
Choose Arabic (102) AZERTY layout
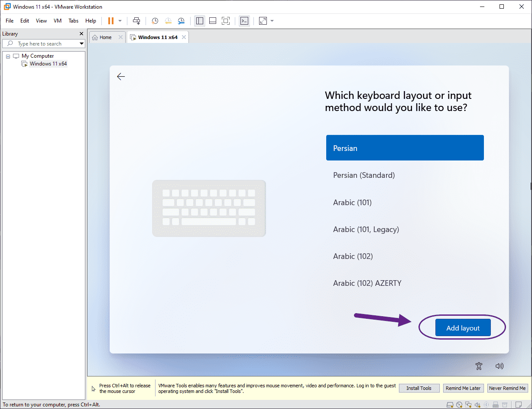[x=405, y=283]
